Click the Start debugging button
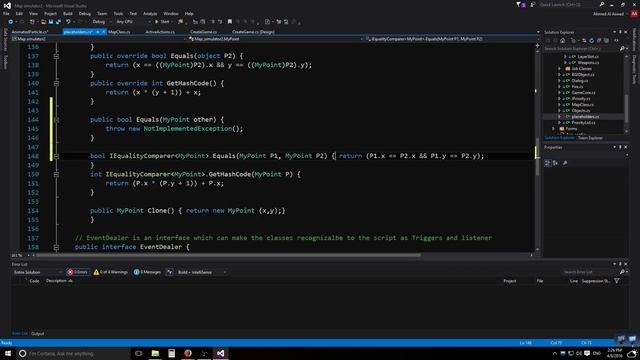This screenshot has width=640, height=360. click(x=162, y=22)
